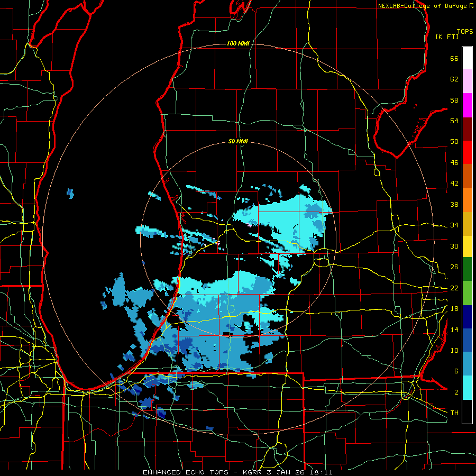476x476 pixels.
Task: Click the light pink 62 kft legend swatch
Action: click(x=467, y=81)
